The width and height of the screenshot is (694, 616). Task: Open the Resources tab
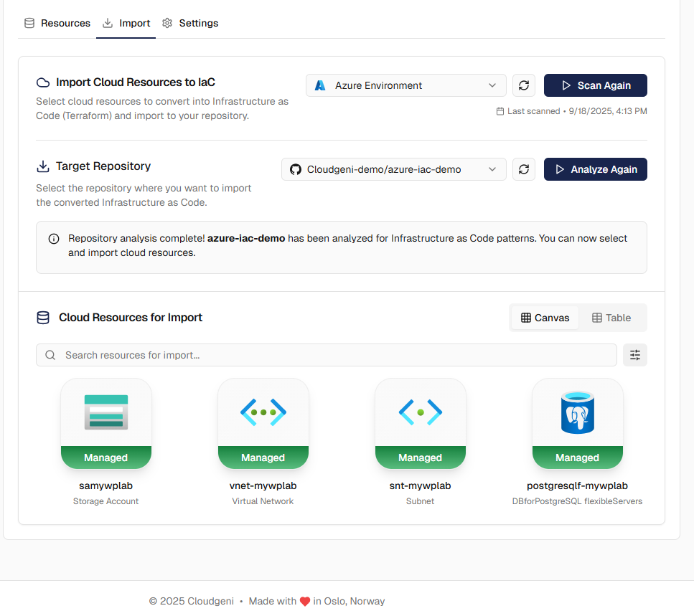(x=57, y=23)
